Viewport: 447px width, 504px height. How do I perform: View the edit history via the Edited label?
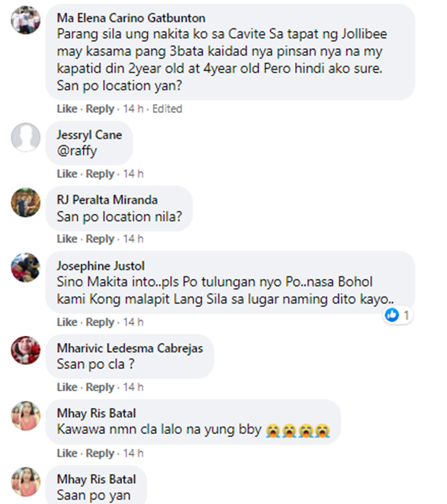167,109
